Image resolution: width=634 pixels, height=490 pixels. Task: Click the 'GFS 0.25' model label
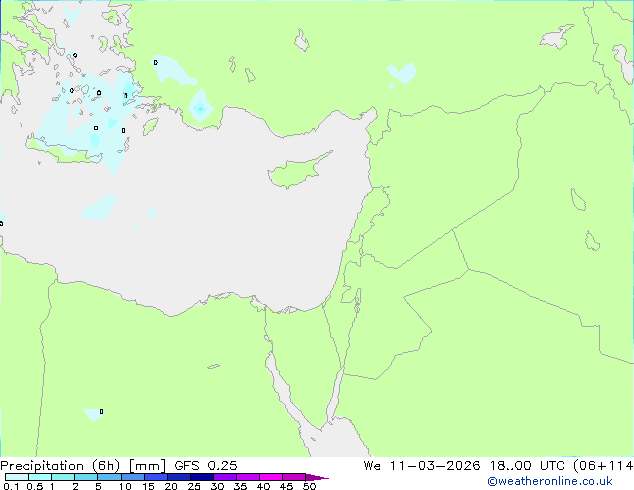pyautogui.click(x=205, y=466)
